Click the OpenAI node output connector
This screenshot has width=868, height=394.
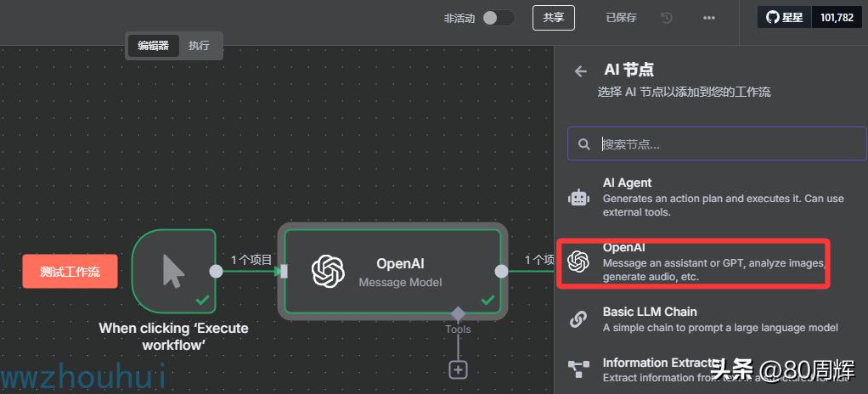[x=501, y=271]
